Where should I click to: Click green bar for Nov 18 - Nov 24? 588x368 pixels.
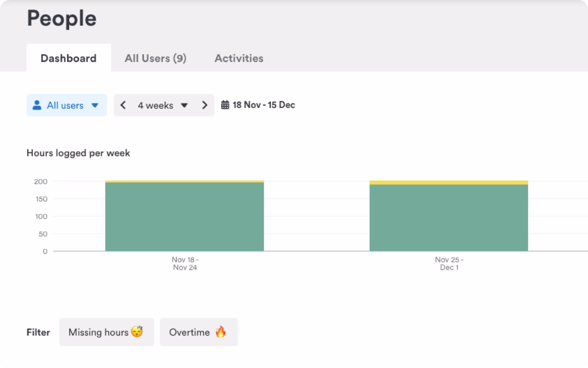[184, 217]
